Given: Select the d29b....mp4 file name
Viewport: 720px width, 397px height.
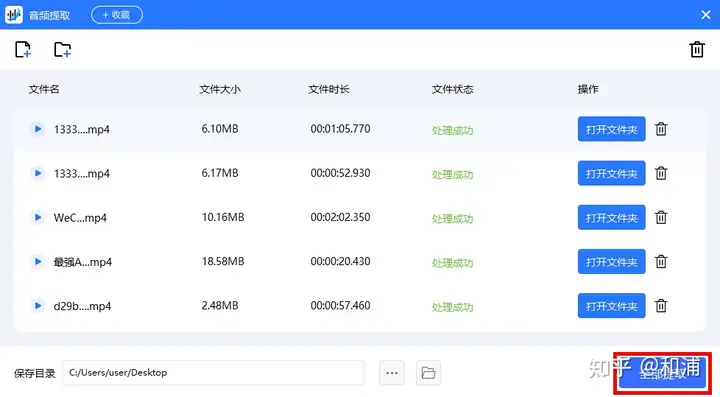Looking at the screenshot, I should 82,306.
